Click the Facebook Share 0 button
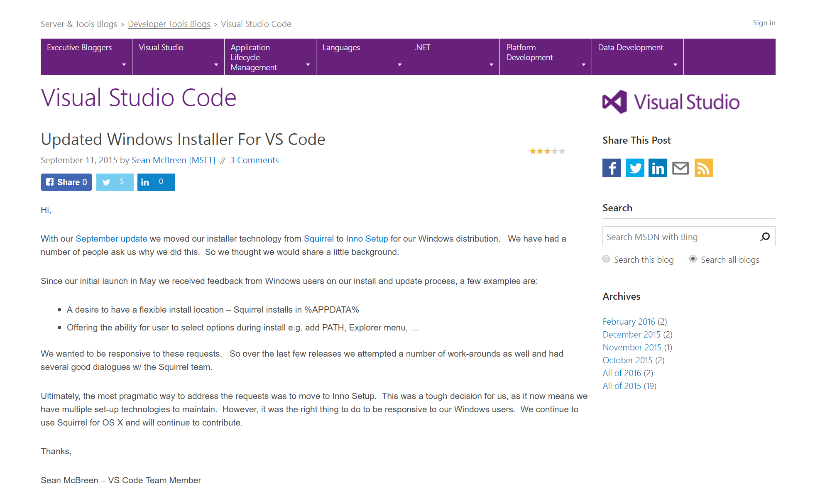The width and height of the screenshot is (820, 504). point(66,182)
